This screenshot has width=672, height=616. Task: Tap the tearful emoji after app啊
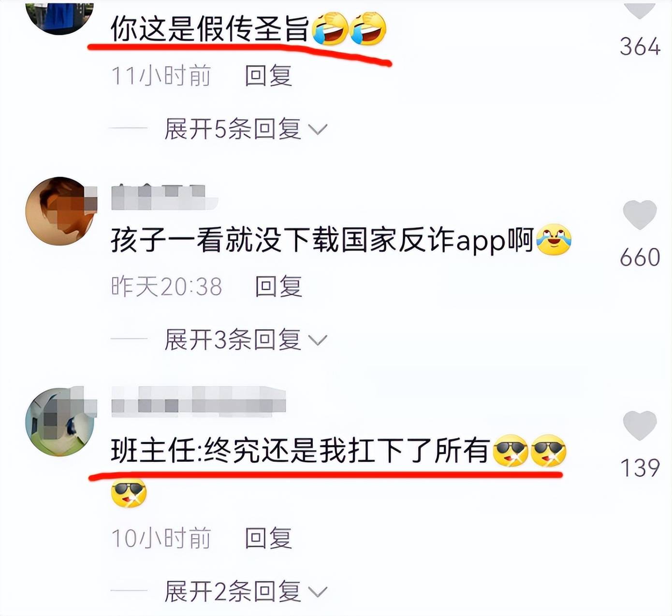554,239
